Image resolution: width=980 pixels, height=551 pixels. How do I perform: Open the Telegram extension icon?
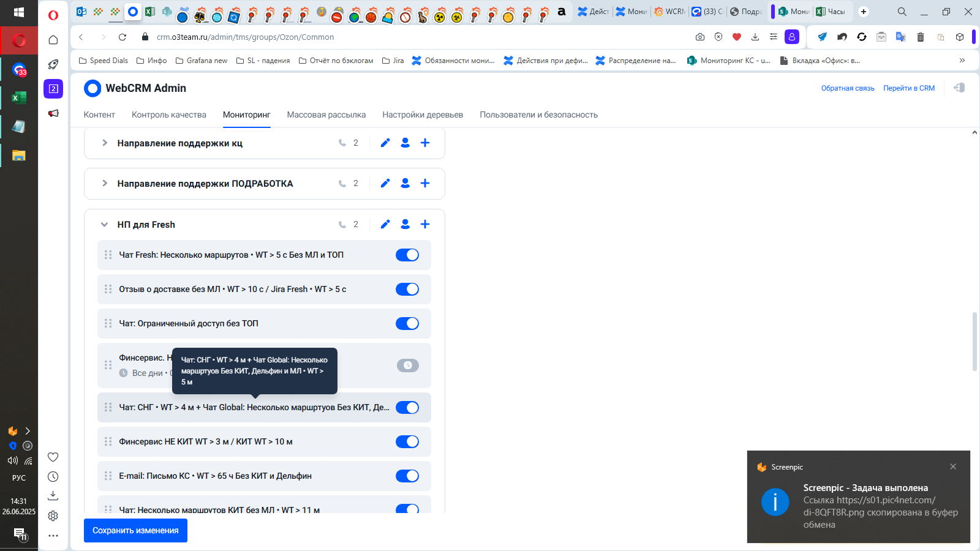click(x=822, y=37)
